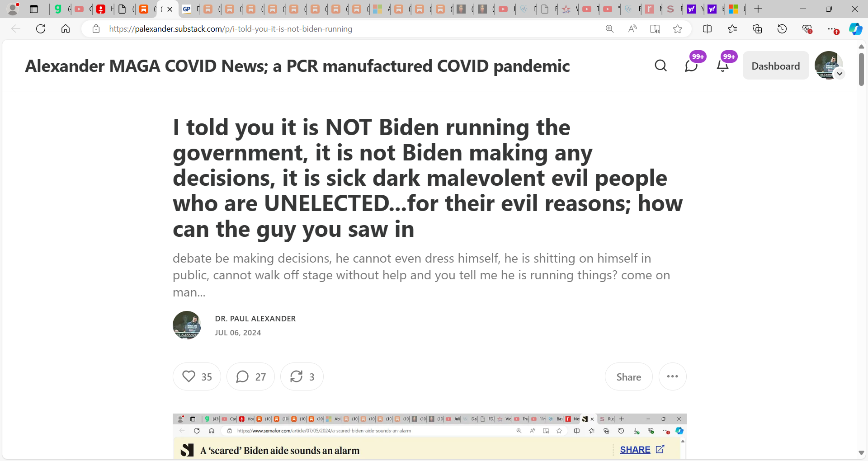
Task: Click the Share button
Action: point(629,376)
